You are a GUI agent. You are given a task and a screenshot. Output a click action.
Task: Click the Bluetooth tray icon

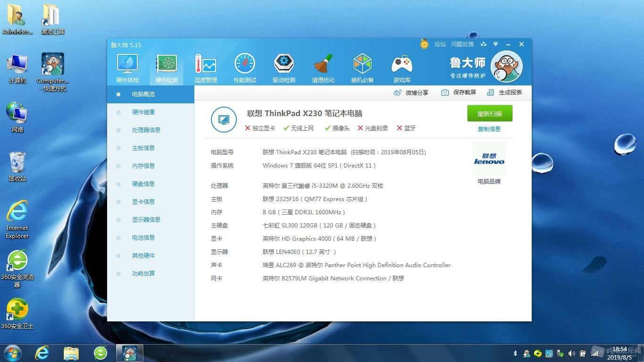(x=515, y=353)
